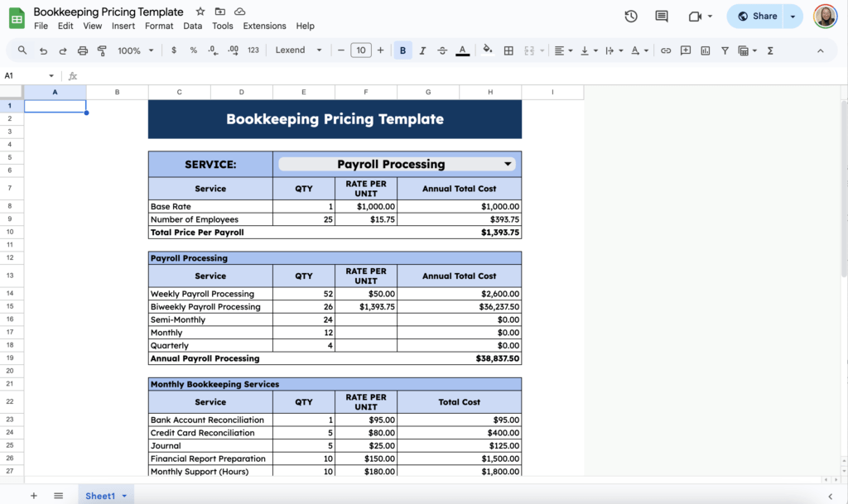Click the Share button
Viewport: 848px width, 504px height.
pos(756,16)
